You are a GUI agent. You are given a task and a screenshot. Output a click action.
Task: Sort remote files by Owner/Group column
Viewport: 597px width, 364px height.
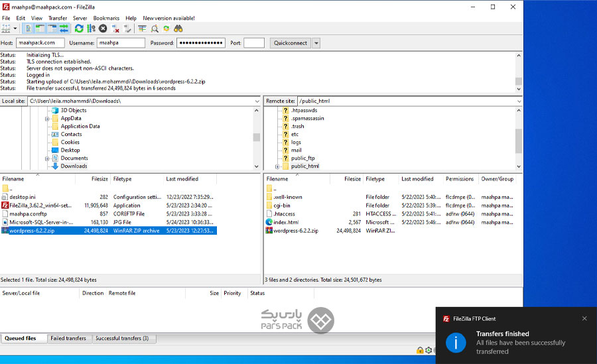point(497,179)
